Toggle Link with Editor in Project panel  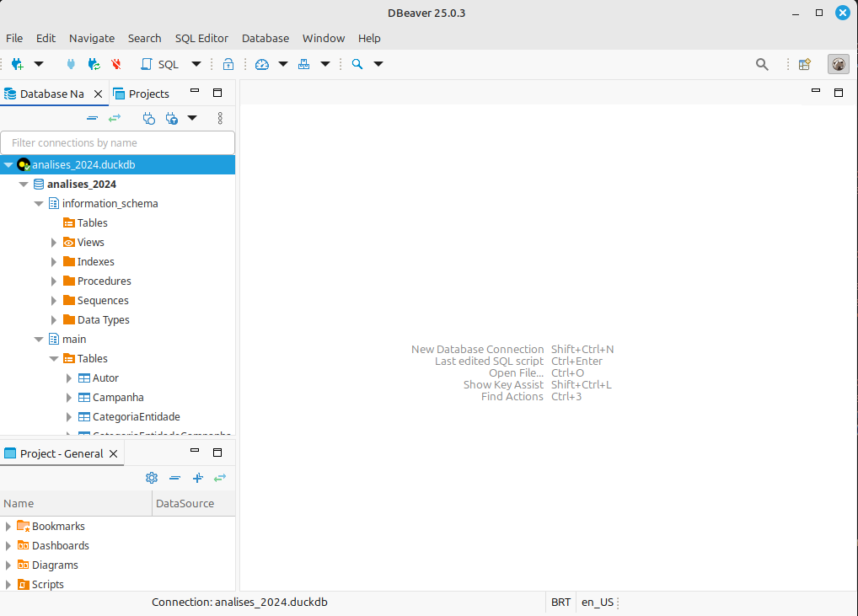tap(220, 478)
